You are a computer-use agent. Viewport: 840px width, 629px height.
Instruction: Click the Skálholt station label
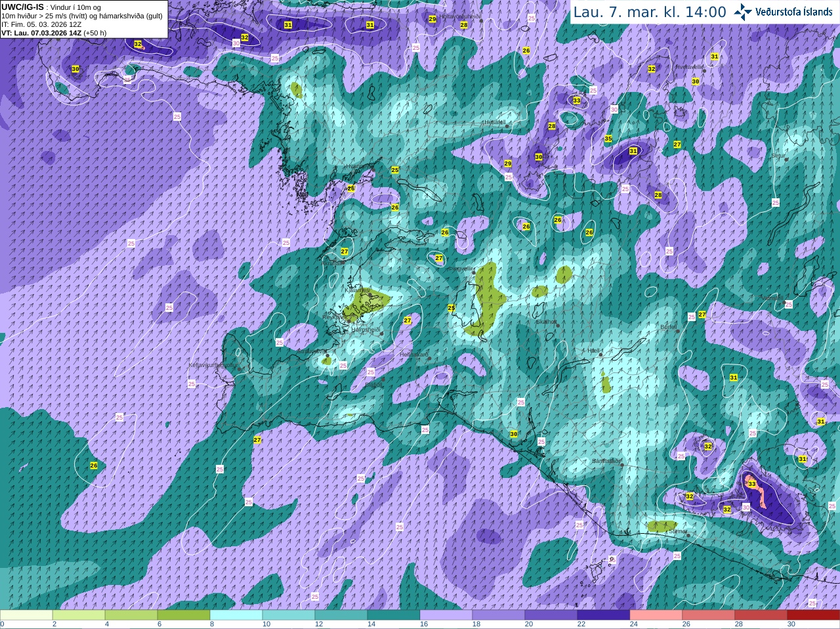coord(546,322)
